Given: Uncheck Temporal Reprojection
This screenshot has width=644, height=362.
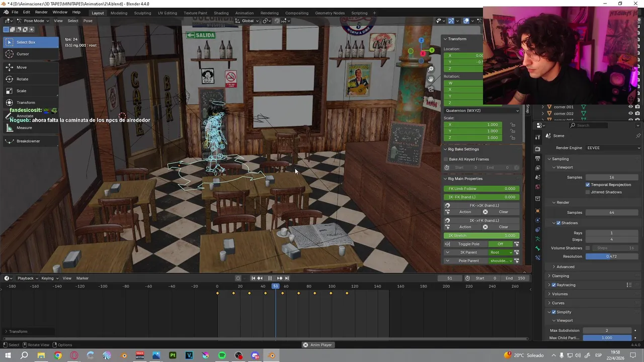Looking at the screenshot, I should coord(588,185).
